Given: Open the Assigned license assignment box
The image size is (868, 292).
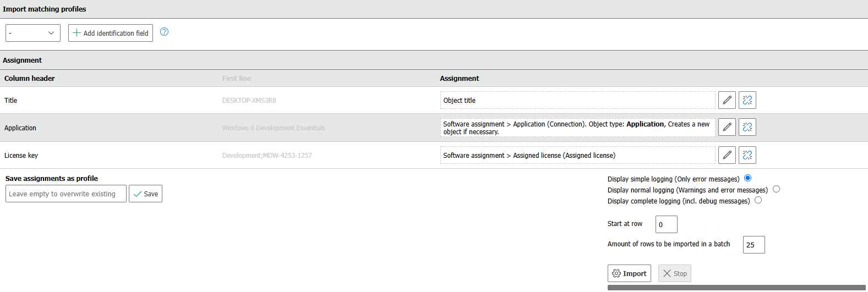Looking at the screenshot, I should click(577, 155).
